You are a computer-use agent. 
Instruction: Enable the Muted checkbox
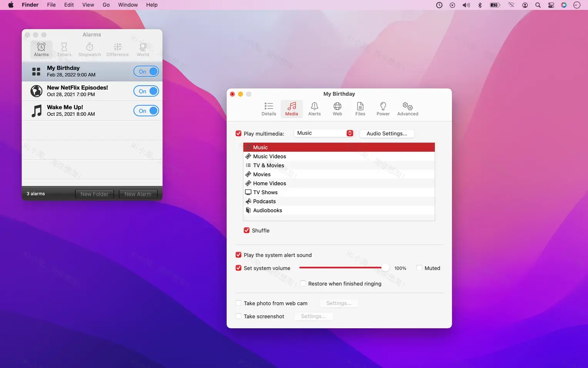point(419,268)
